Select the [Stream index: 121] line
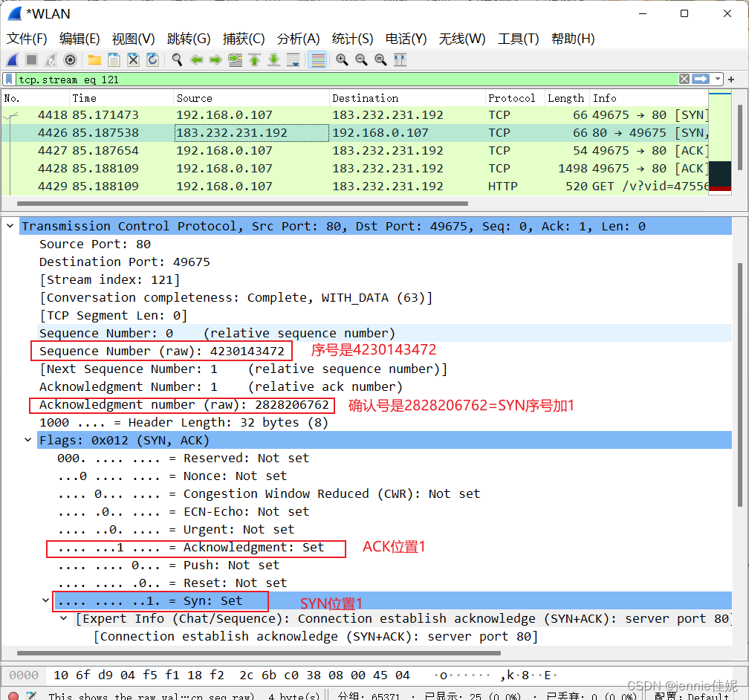The width and height of the screenshot is (749, 700). [109, 279]
